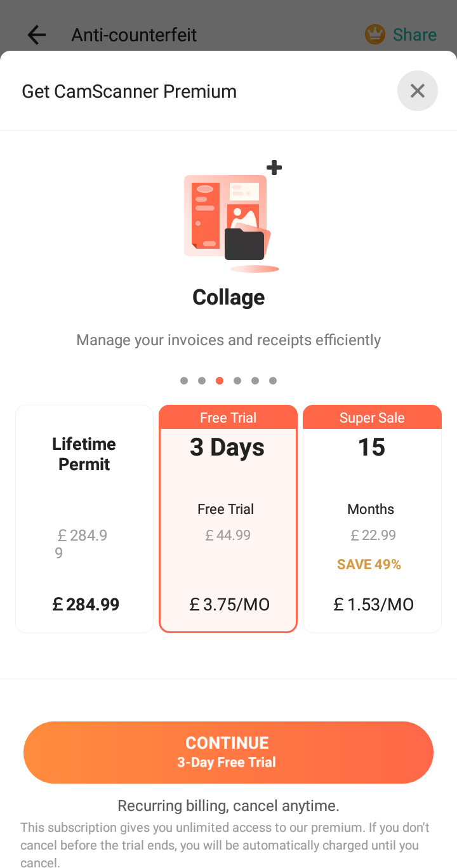457x868 pixels.
Task: Tap the active third carousel dot
Action: coord(220,381)
